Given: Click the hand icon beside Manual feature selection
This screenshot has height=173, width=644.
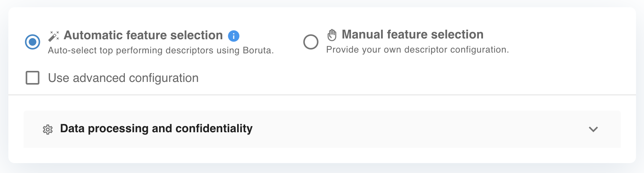Looking at the screenshot, I should (332, 35).
